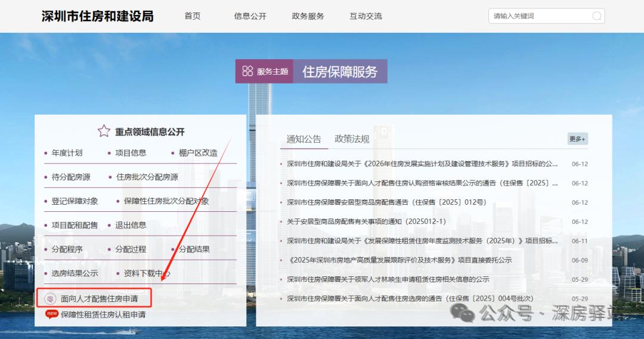Open the 退出信息 link
644x339 pixels.
tap(131, 225)
